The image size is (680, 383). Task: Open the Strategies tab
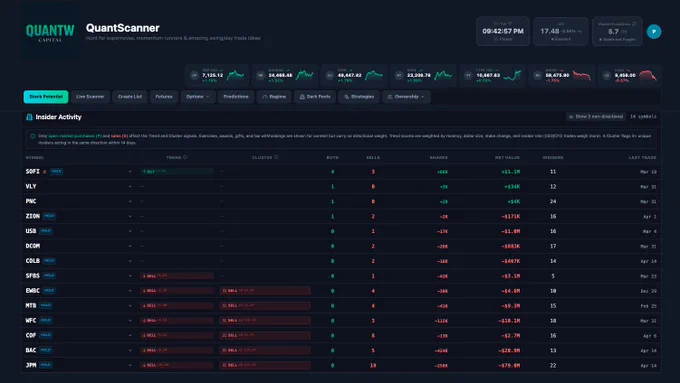click(x=359, y=97)
